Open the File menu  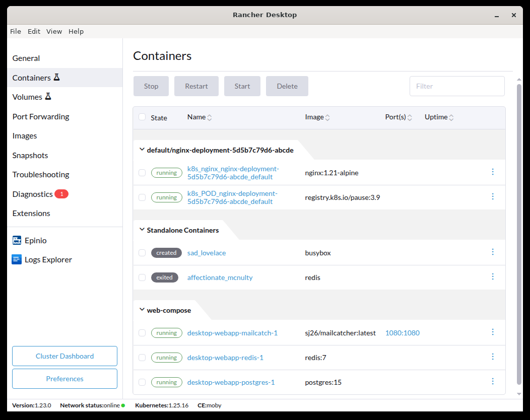coord(16,31)
